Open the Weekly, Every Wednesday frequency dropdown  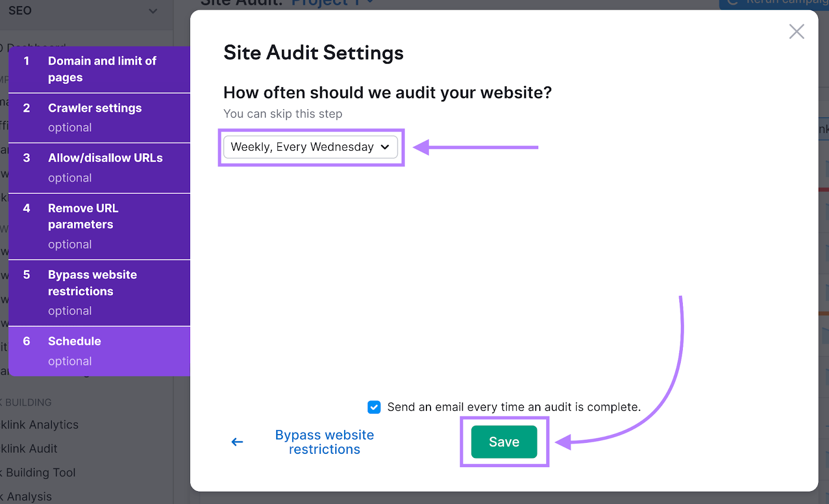(310, 147)
